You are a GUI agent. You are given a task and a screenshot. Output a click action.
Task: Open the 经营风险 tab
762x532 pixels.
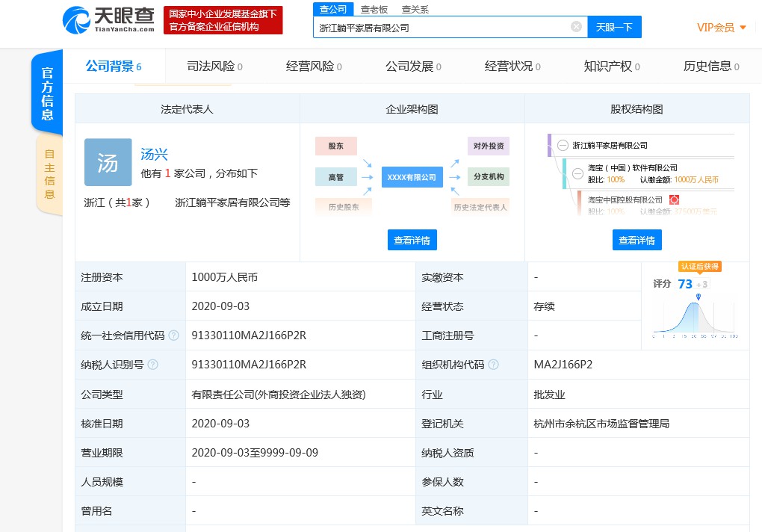coord(314,66)
